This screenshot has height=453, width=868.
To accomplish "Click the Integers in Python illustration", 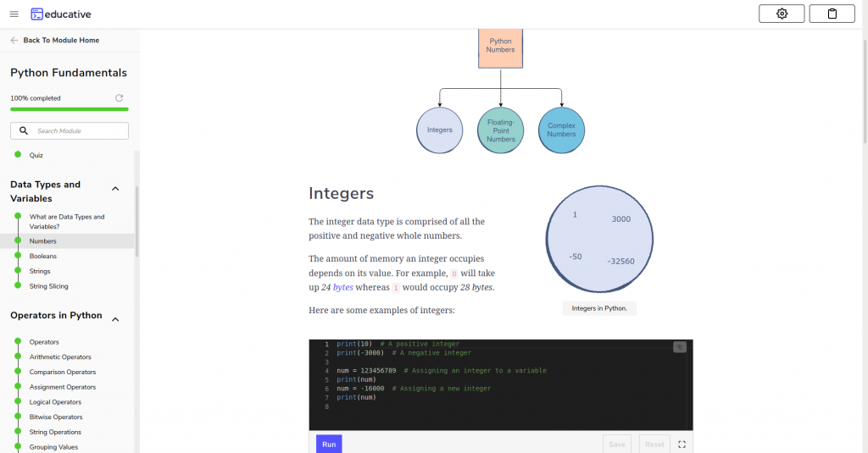I will click(x=599, y=239).
